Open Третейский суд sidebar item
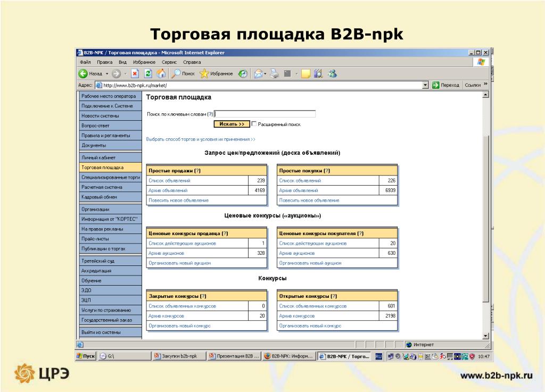Viewport: 545px width, 392px height. coord(110,261)
